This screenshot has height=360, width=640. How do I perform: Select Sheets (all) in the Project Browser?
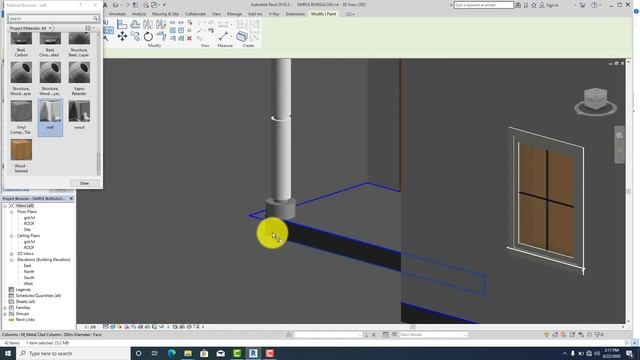click(25, 302)
